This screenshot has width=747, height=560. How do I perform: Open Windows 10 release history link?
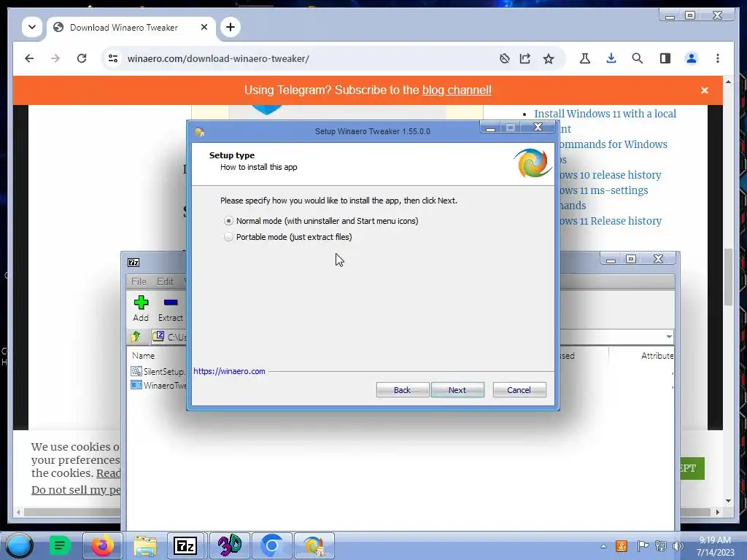pyautogui.click(x=611, y=175)
